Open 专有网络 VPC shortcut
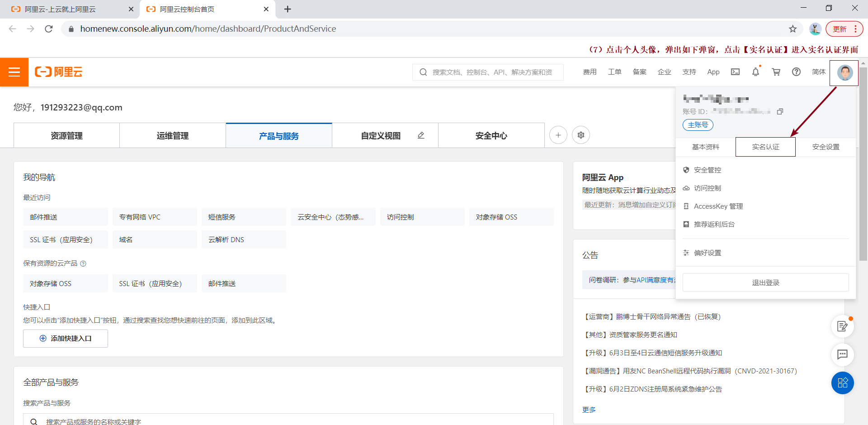 coord(155,217)
